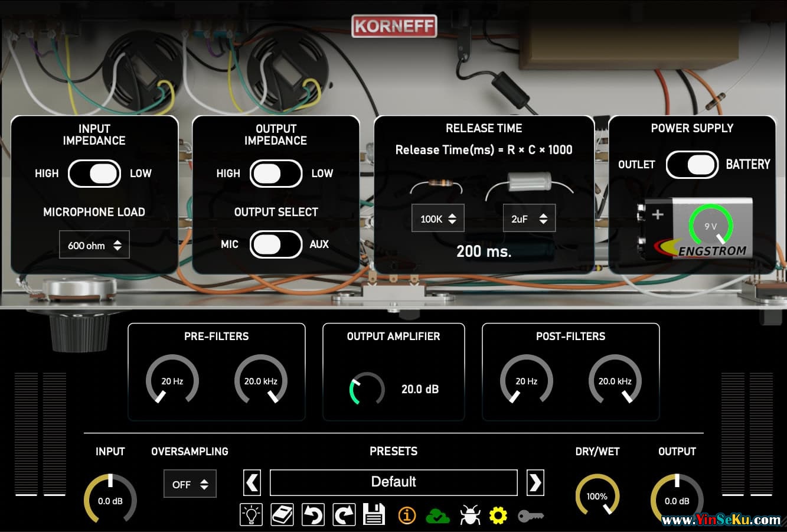Screen dimensions: 787x532
Task: Open settings with yellow gear icon
Action: click(498, 515)
